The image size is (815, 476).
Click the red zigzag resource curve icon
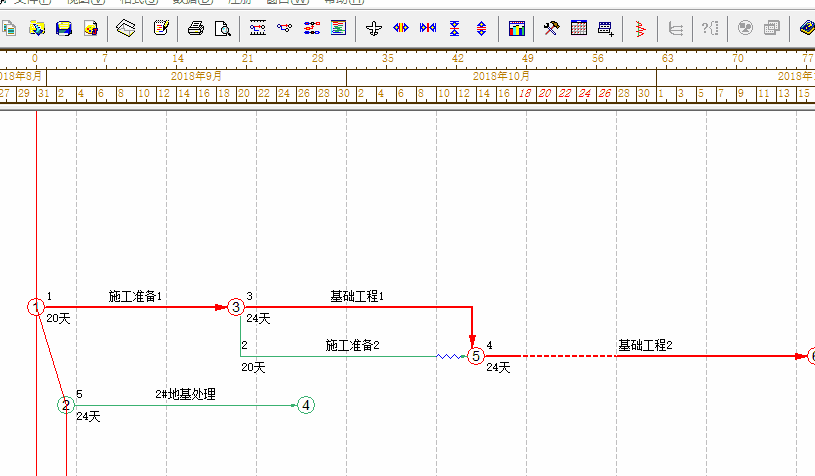click(x=639, y=28)
